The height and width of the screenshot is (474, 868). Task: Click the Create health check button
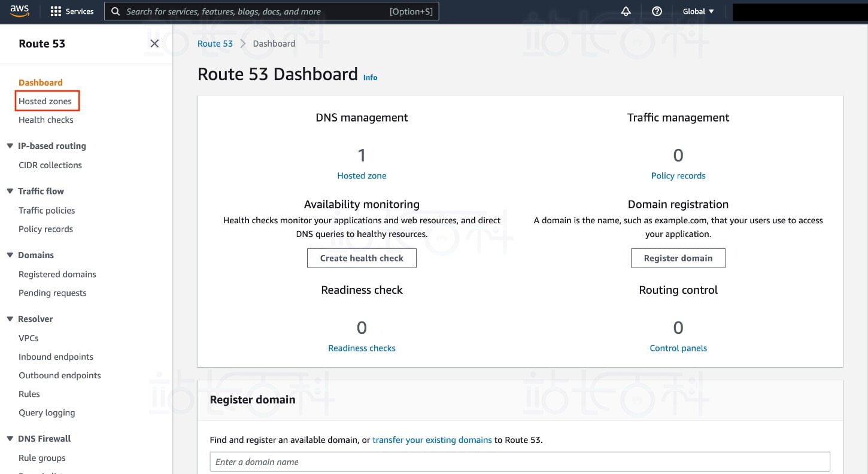pyautogui.click(x=362, y=258)
